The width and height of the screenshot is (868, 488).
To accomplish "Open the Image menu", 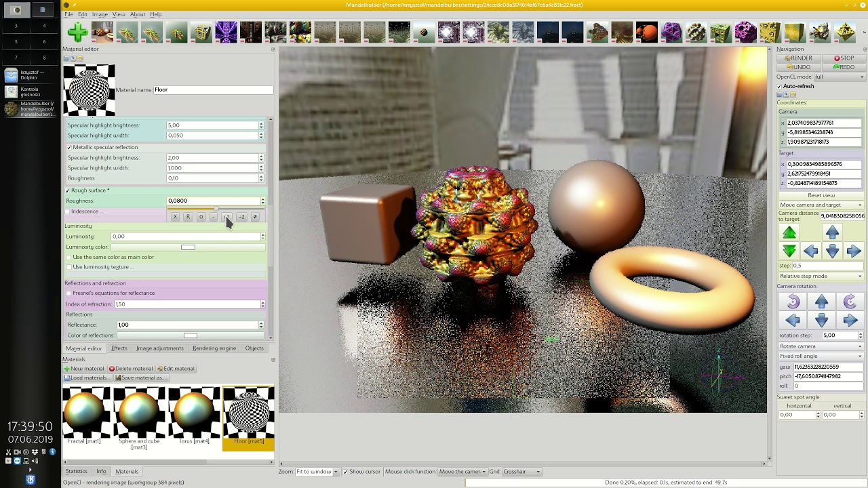I will tap(100, 14).
